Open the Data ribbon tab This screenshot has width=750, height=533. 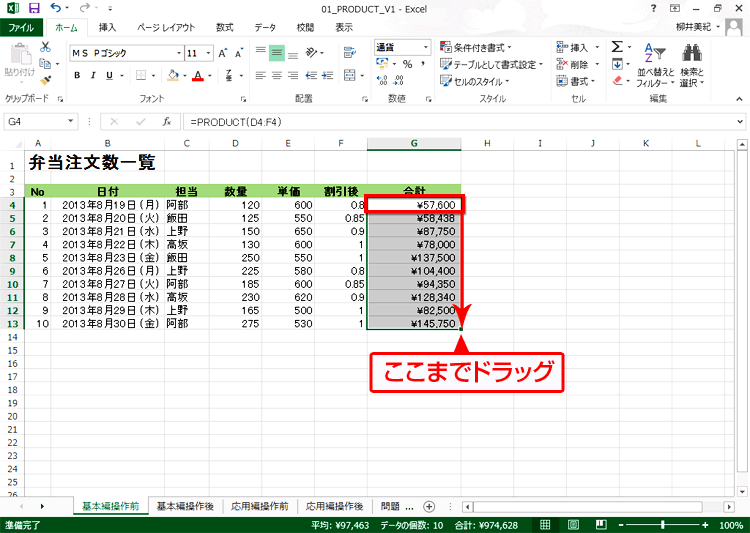coord(265,27)
